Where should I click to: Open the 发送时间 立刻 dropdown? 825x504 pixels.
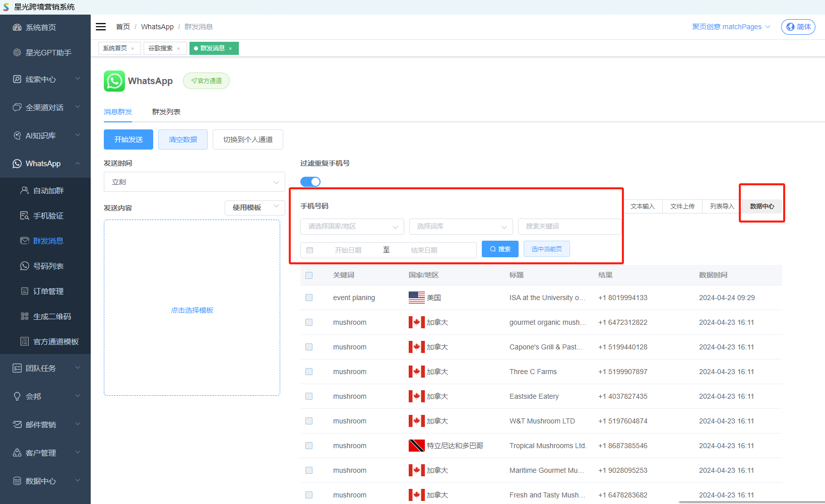pyautogui.click(x=195, y=182)
